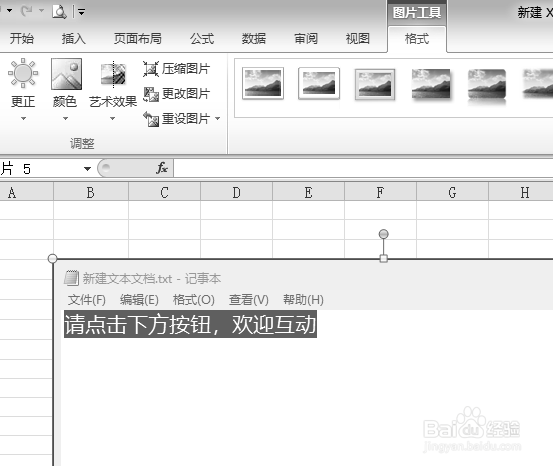
Task: Click the picture's top-middle square resize handle
Action: pos(384,259)
